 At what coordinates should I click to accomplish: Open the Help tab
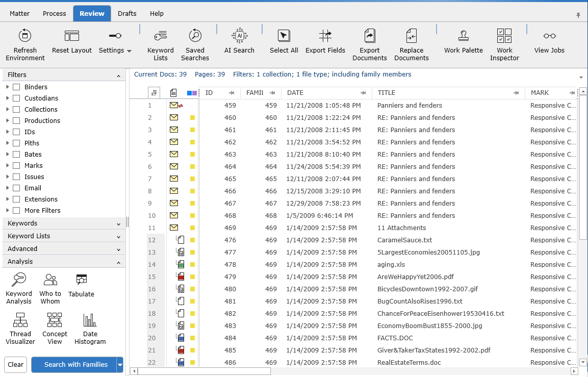157,13
